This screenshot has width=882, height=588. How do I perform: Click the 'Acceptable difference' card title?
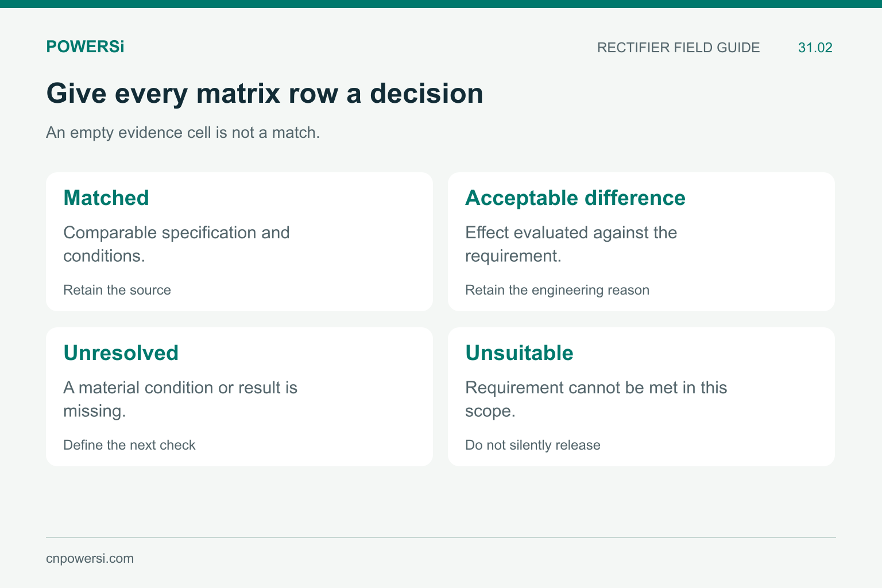575,198
